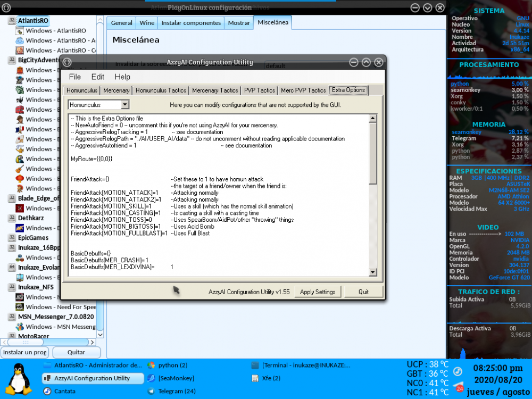Open the File menu in AzzyAI
The height and width of the screenshot is (399, 532).
[74, 77]
